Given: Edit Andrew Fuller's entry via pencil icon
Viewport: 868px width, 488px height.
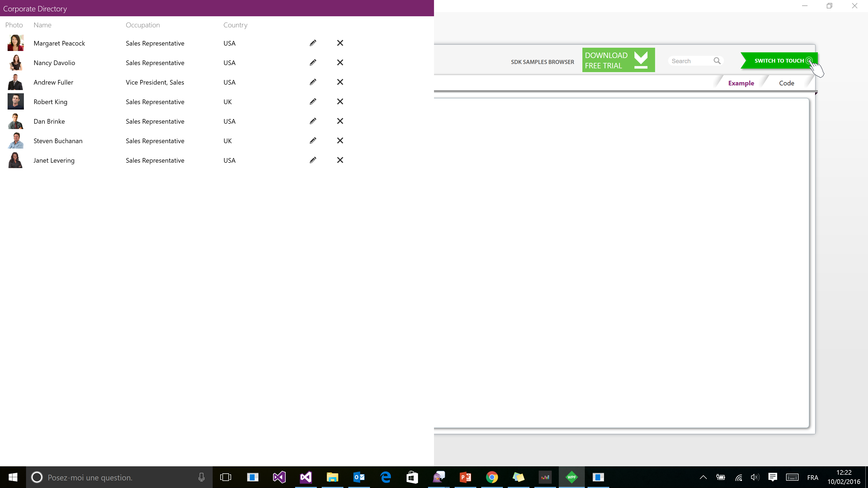Looking at the screenshot, I should (313, 82).
